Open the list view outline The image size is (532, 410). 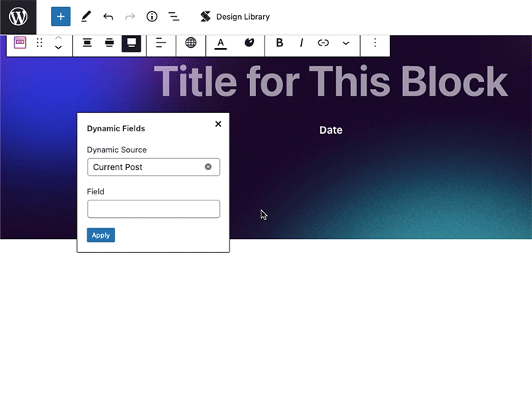[174, 17]
